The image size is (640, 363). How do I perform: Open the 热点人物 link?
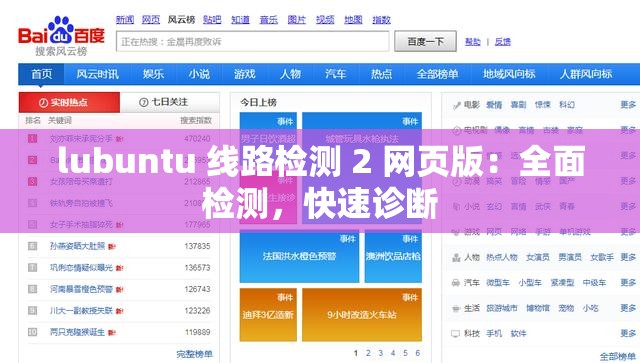point(502,257)
